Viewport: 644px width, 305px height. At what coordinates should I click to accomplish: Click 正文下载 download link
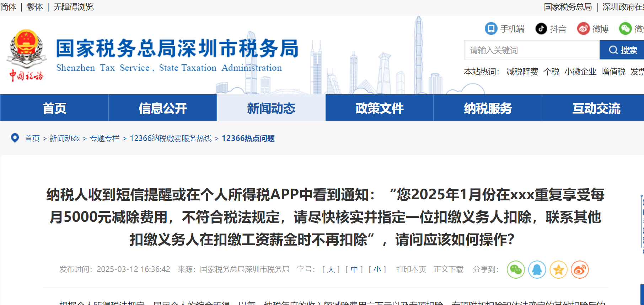[x=449, y=269]
